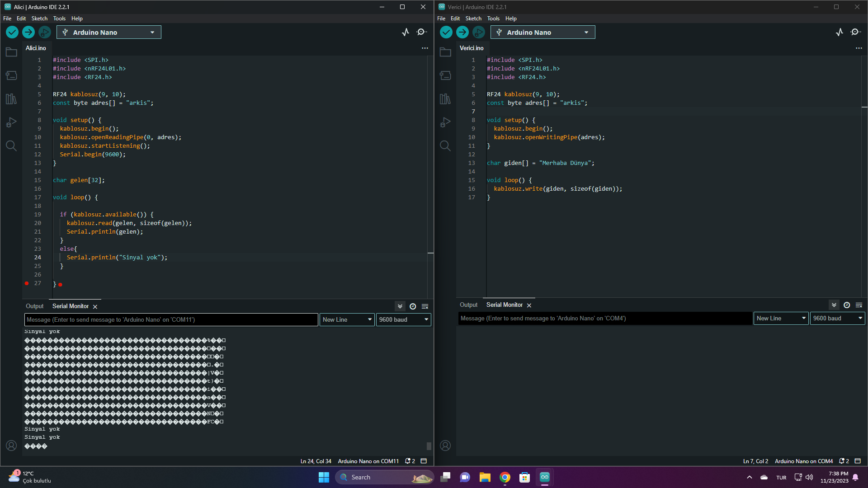Screen dimensions: 868x488
Task: Toggle timestamp in Verici Serial Monitor
Action: (x=847, y=305)
